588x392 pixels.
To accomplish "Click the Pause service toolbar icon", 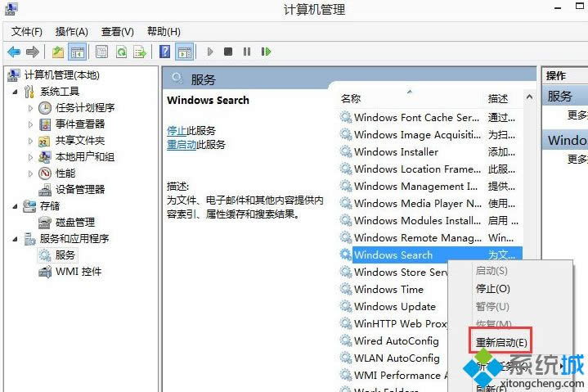I will pyautogui.click(x=247, y=52).
